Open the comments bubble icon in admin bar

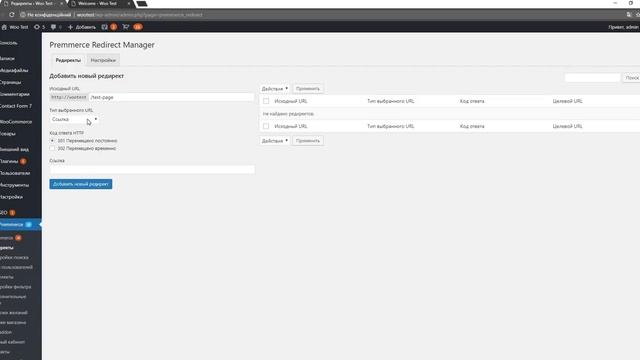pos(53,27)
